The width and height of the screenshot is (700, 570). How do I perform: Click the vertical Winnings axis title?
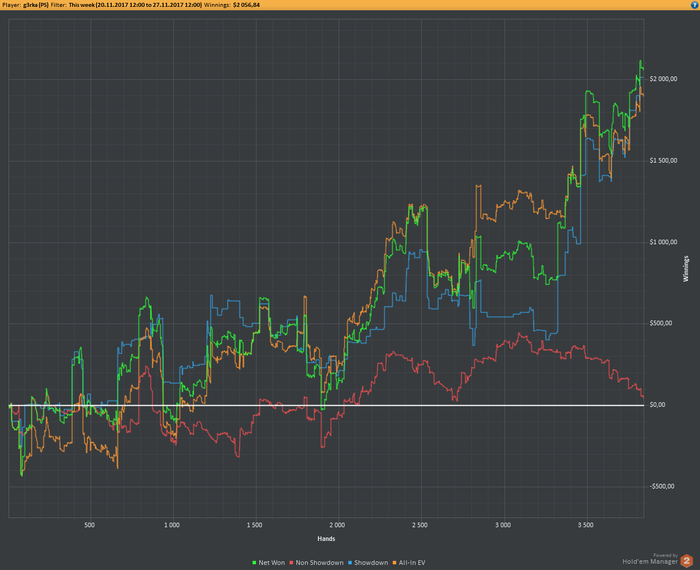[x=686, y=267]
